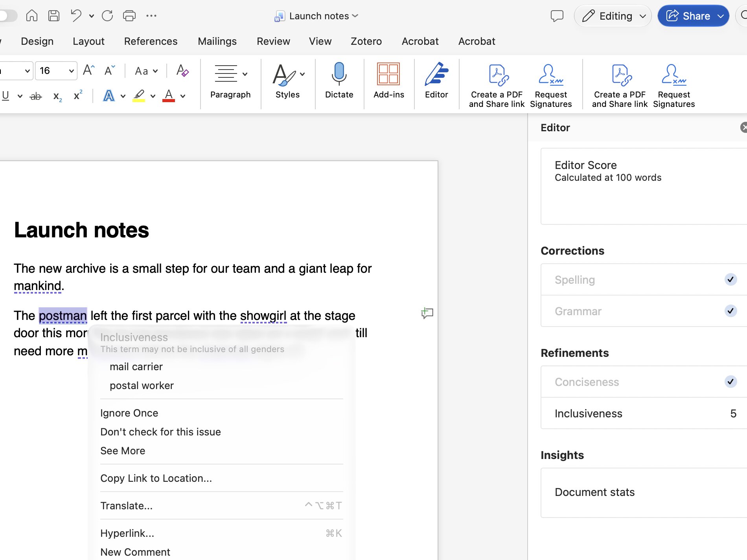
Task: Click the Home icon in title bar
Action: pos(32,16)
